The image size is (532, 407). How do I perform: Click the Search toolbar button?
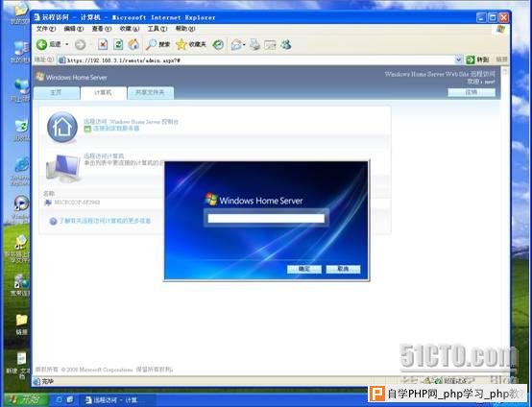pos(157,44)
